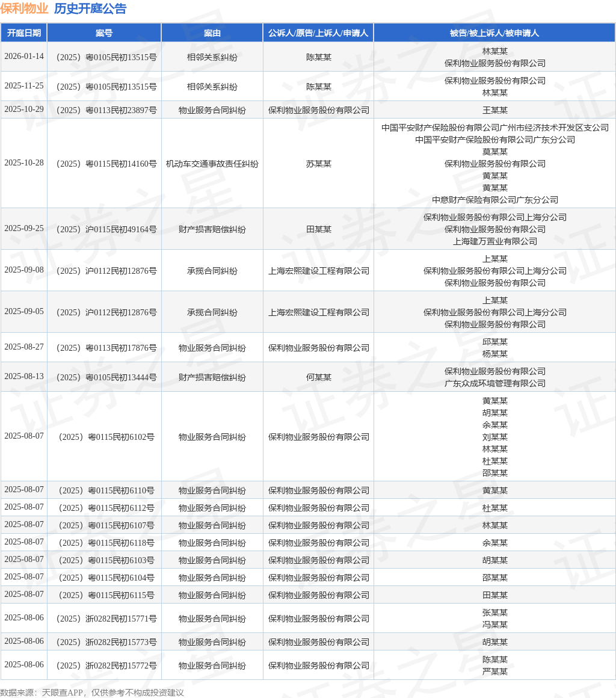Click the 保利物业 title text
616x698 pixels.
tap(24, 8)
